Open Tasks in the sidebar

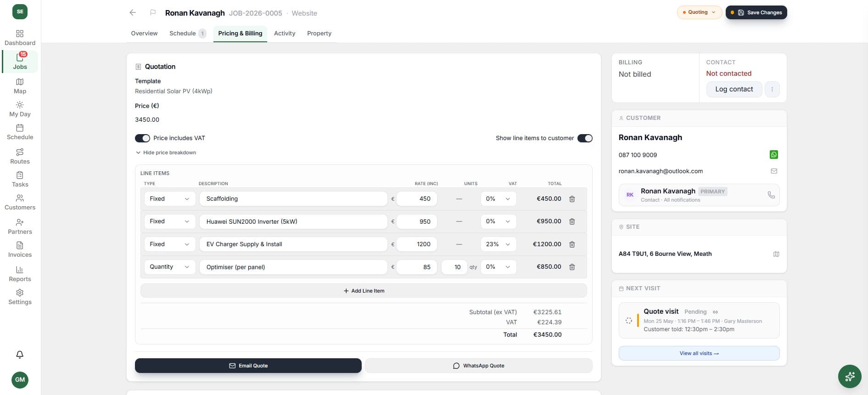point(20,179)
